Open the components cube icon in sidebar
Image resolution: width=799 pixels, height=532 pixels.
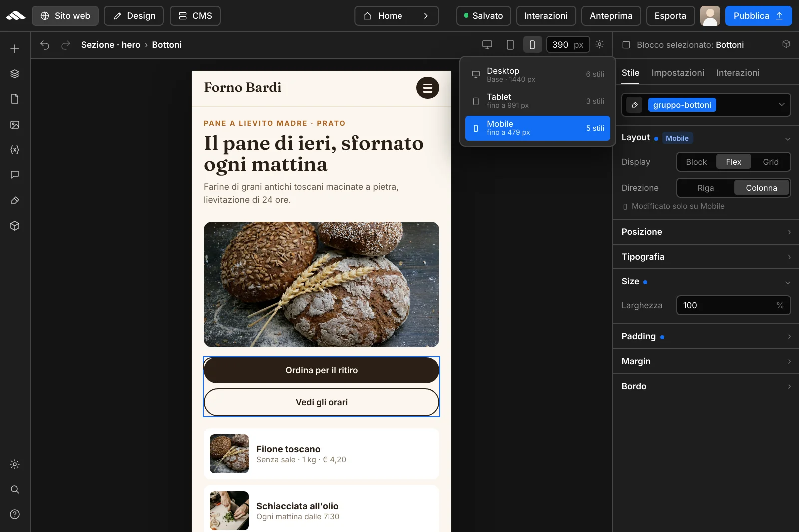click(15, 226)
